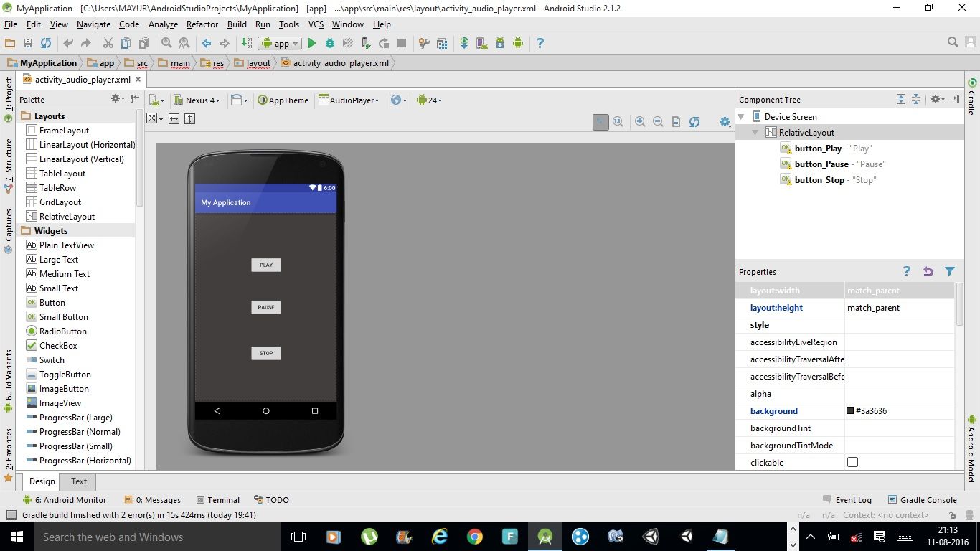Run the app with the green play icon
Image resolution: width=980 pixels, height=551 pixels.
[311, 43]
